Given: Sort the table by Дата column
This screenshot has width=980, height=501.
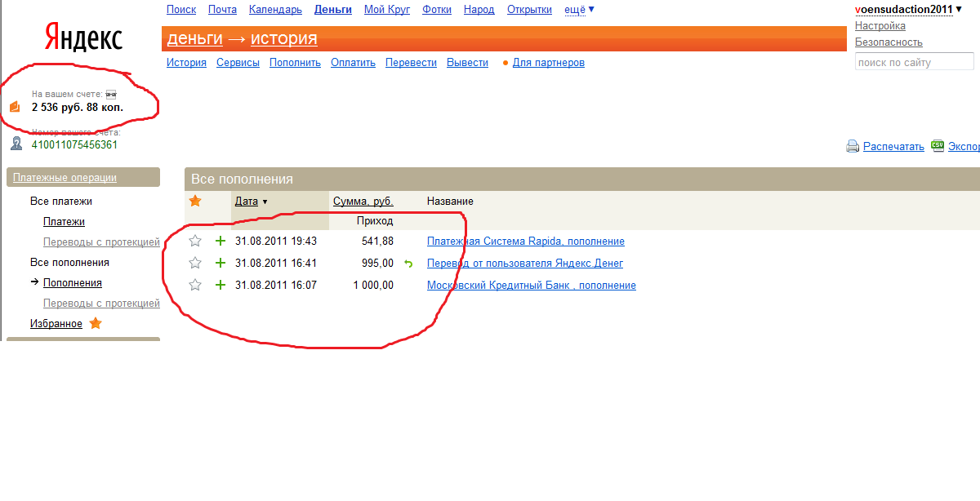Looking at the screenshot, I should [x=247, y=201].
